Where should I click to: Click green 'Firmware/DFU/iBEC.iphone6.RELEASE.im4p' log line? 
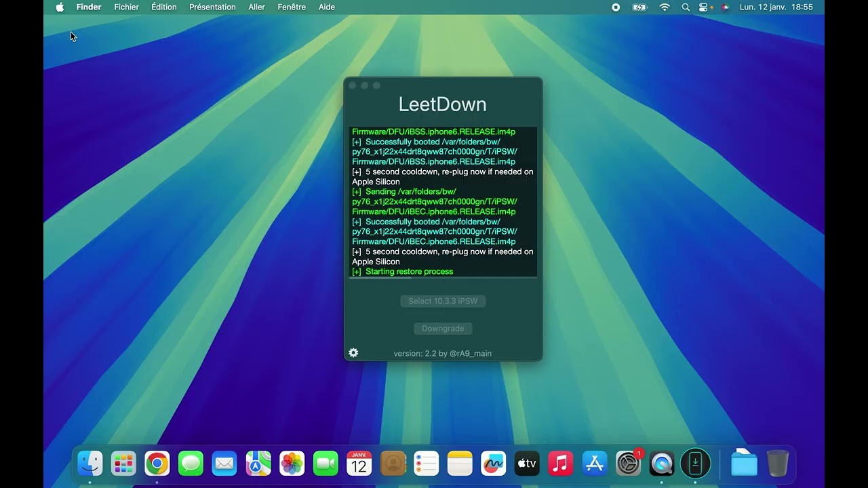(x=434, y=212)
